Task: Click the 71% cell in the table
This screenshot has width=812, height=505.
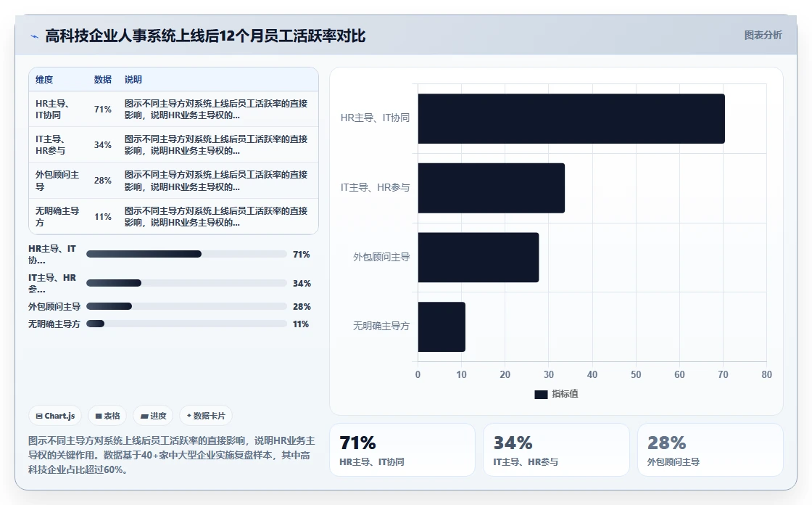Action: [x=102, y=110]
